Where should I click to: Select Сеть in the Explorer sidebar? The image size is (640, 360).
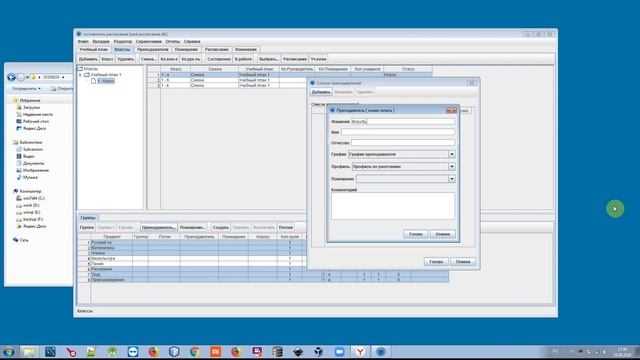click(x=24, y=240)
